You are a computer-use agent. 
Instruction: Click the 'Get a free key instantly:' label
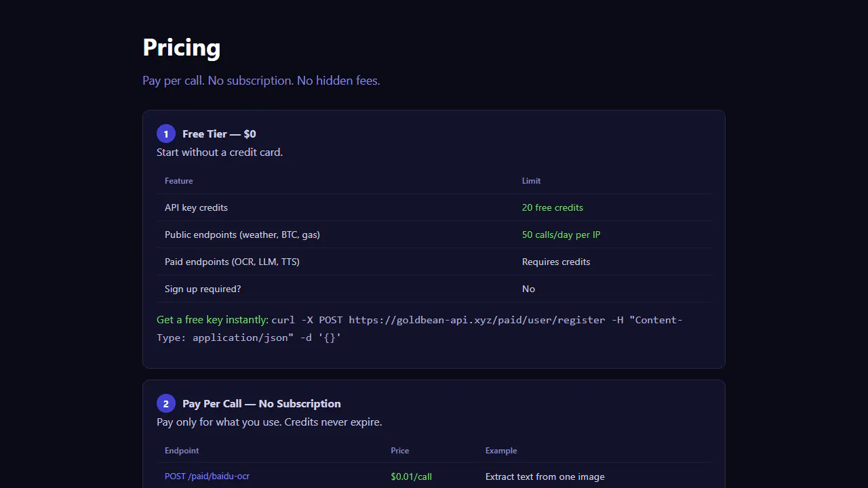point(212,320)
